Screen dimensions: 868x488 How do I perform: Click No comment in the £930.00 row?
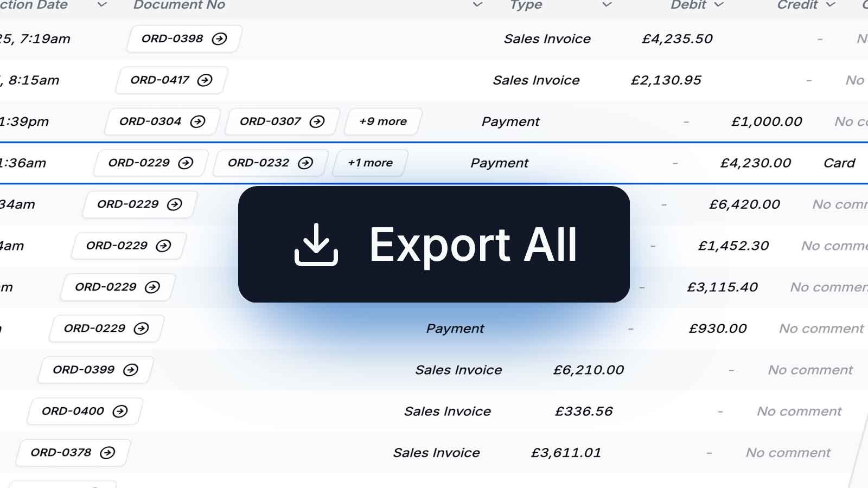(x=821, y=329)
